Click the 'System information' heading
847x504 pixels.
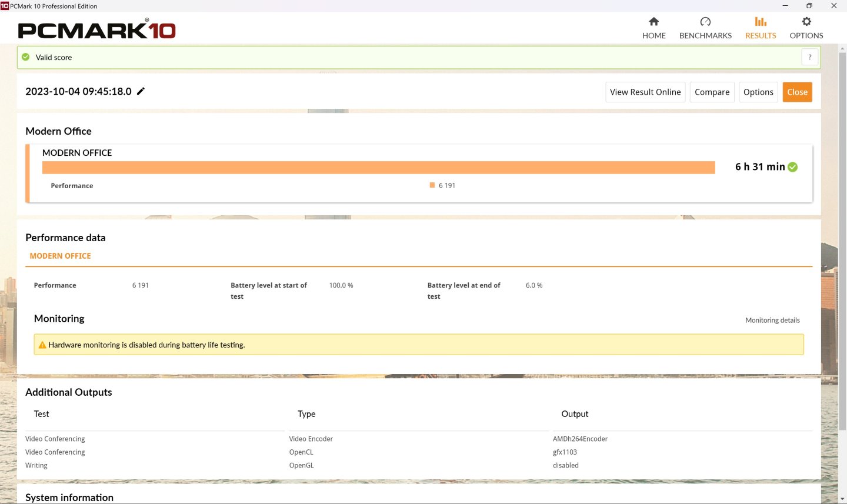[x=69, y=498]
